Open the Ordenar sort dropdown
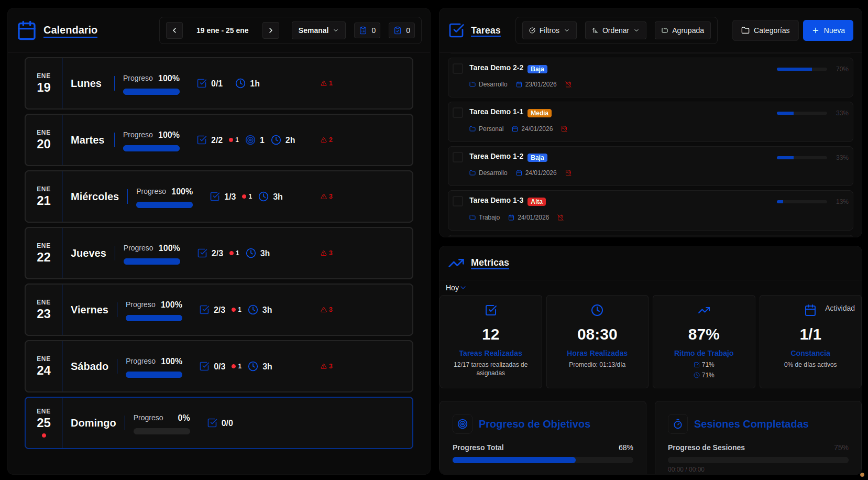Viewport: 868px width, 480px height. (616, 30)
